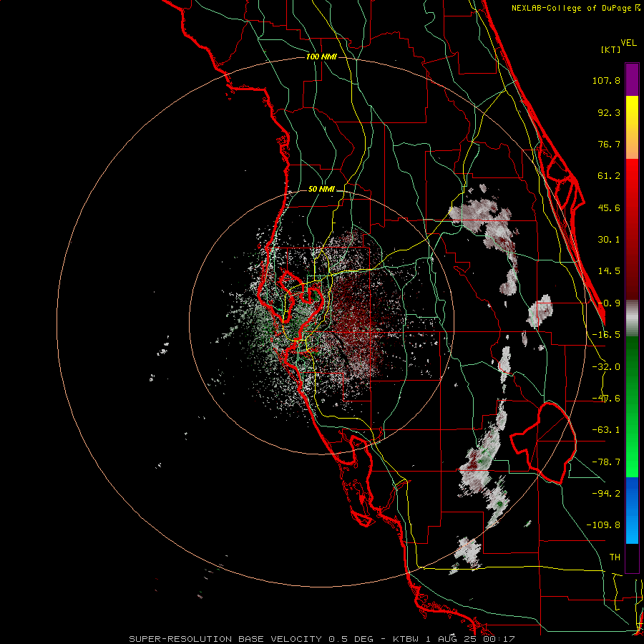This screenshot has width=644, height=644.
Task: Select the -0.9 velocity scale value
Action: pos(609,303)
